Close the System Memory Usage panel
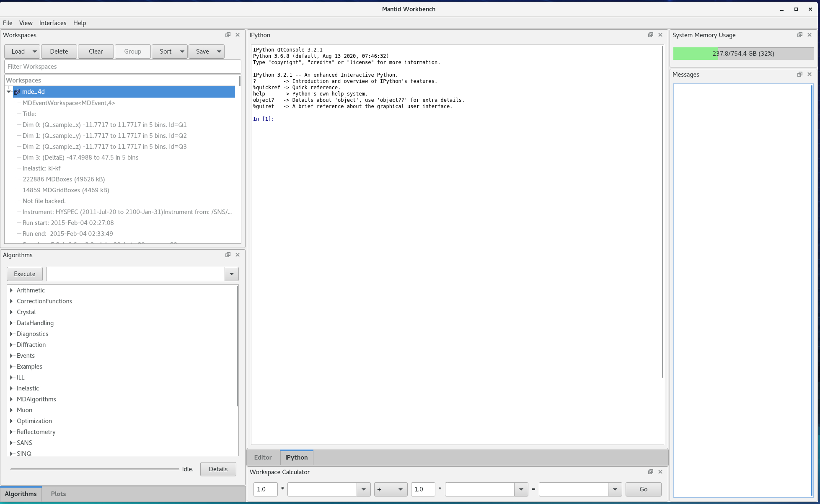This screenshot has height=504, width=820. (810, 35)
